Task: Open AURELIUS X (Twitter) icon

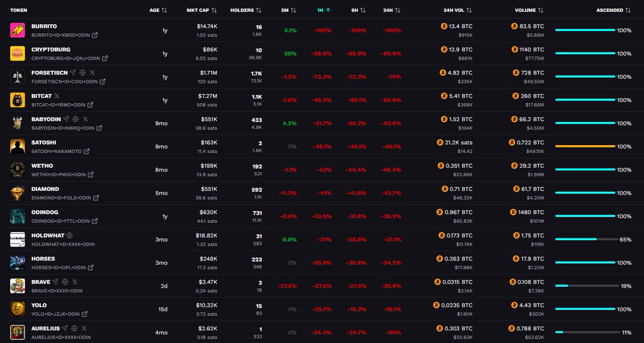Action: (84, 327)
